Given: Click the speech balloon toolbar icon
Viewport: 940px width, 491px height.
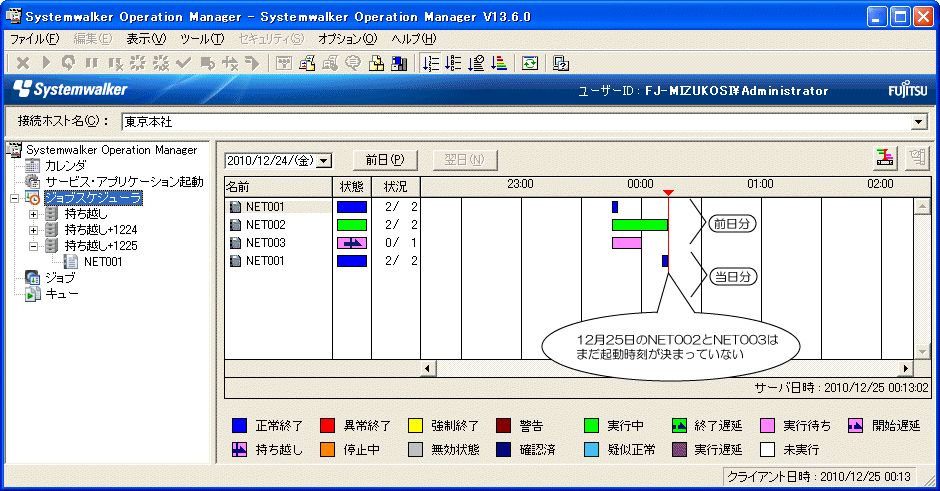Looking at the screenshot, I should [x=353, y=63].
